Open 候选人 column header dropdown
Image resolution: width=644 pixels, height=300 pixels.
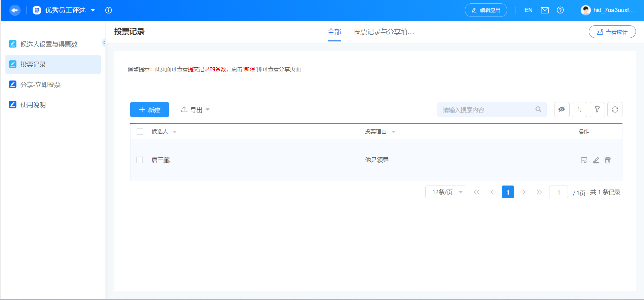click(175, 132)
